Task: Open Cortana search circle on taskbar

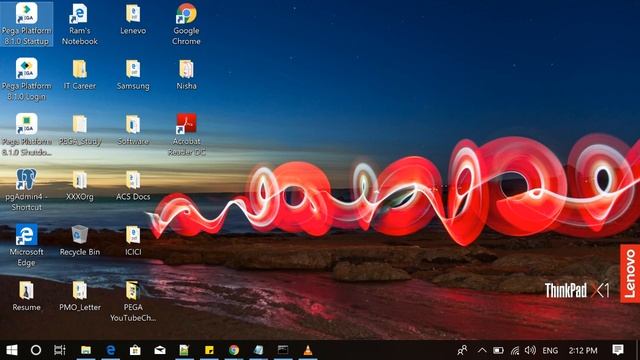Action: pos(36,350)
